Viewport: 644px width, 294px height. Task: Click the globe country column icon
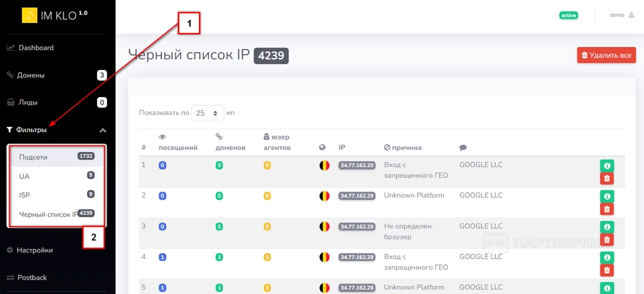323,147
